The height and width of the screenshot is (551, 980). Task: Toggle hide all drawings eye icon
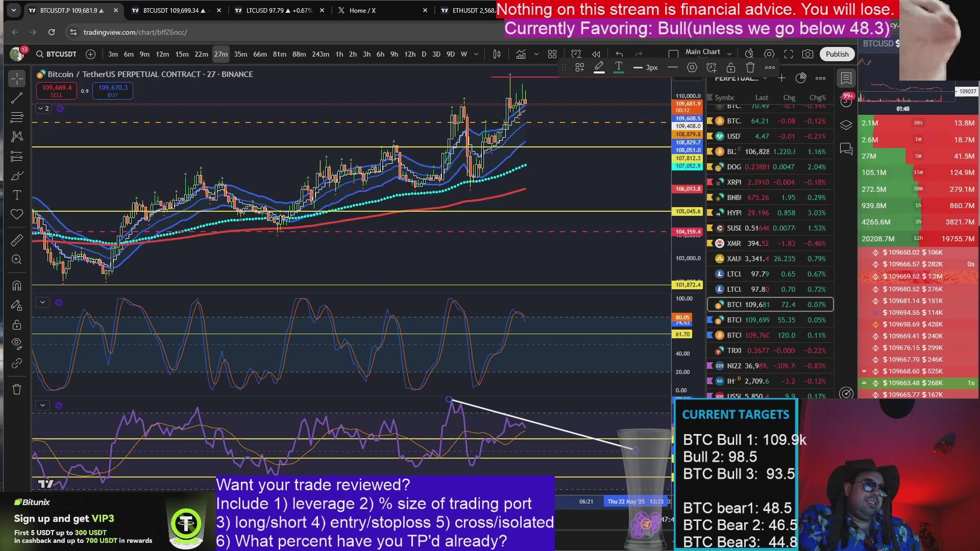point(17,344)
